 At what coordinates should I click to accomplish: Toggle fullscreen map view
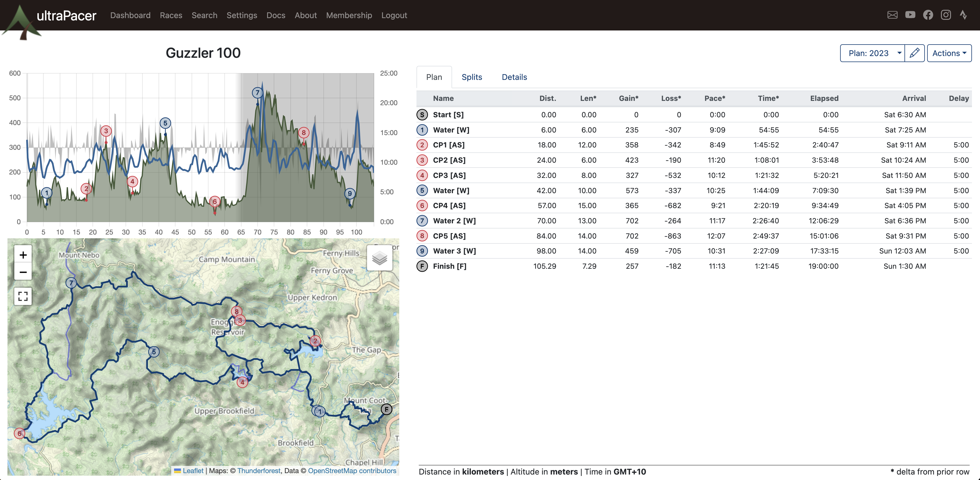point(23,296)
